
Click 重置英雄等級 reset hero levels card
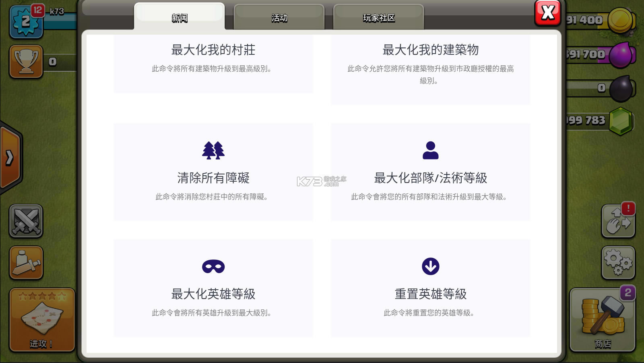coord(430,288)
